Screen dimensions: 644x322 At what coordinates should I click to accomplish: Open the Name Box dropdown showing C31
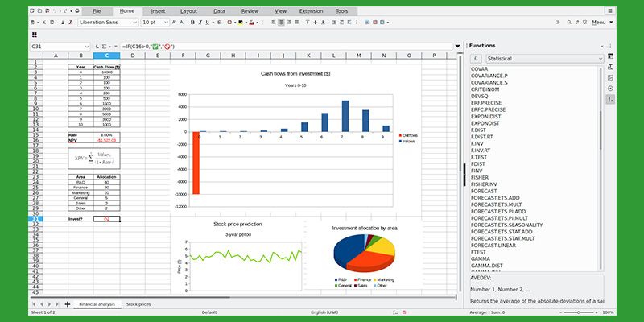(x=86, y=47)
